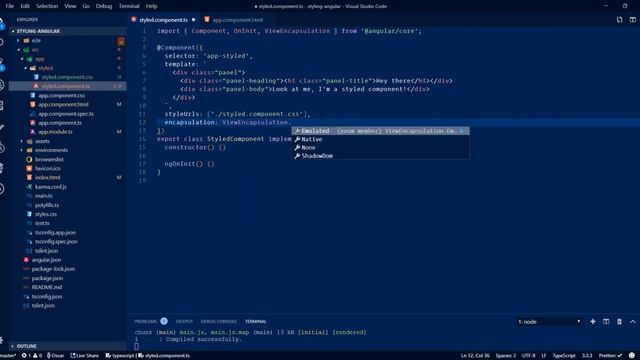
Task: Click the styles.css file icon
Action: coord(29,214)
